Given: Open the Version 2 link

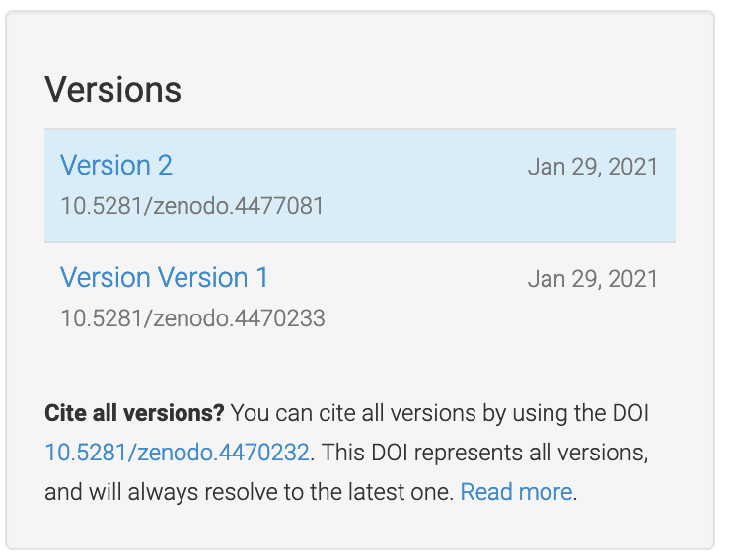Looking at the screenshot, I should (116, 165).
